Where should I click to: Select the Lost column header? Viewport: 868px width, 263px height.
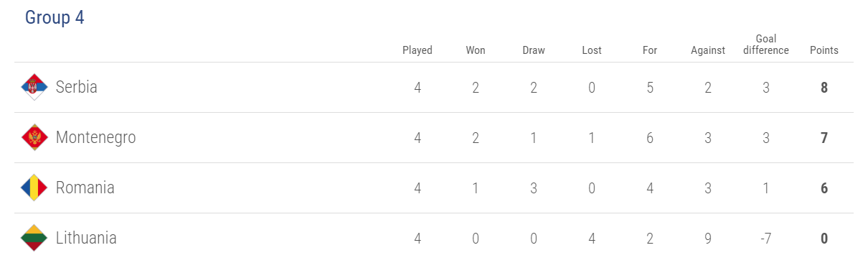pos(592,50)
